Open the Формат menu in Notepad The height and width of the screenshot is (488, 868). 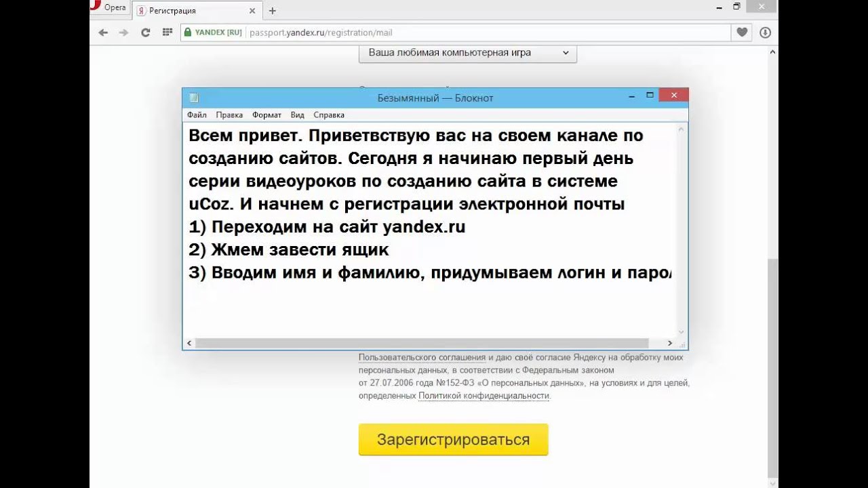pyautogui.click(x=267, y=115)
